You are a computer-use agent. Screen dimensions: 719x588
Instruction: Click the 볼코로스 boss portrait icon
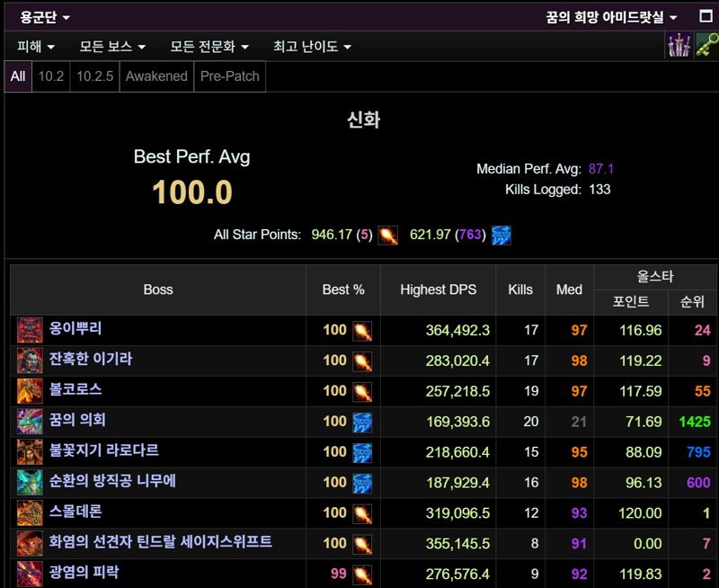(x=30, y=391)
